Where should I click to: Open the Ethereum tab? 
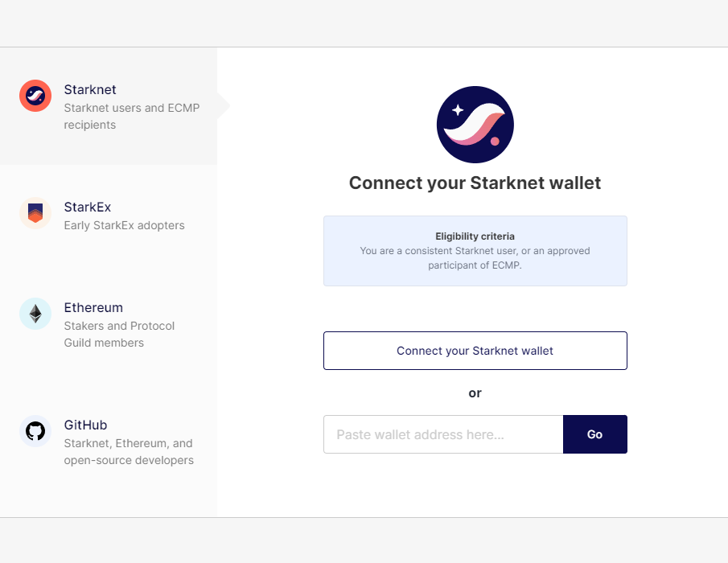(93, 307)
